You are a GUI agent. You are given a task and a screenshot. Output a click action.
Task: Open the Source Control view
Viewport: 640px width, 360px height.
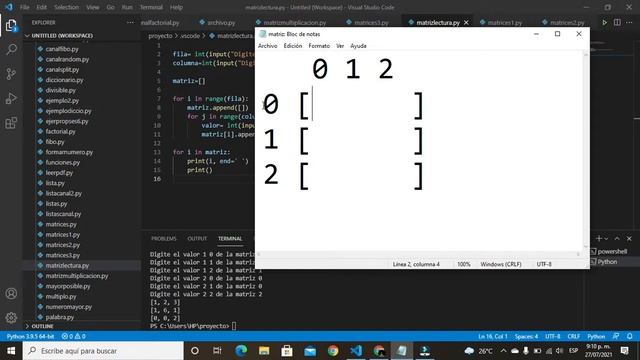tap(11, 74)
